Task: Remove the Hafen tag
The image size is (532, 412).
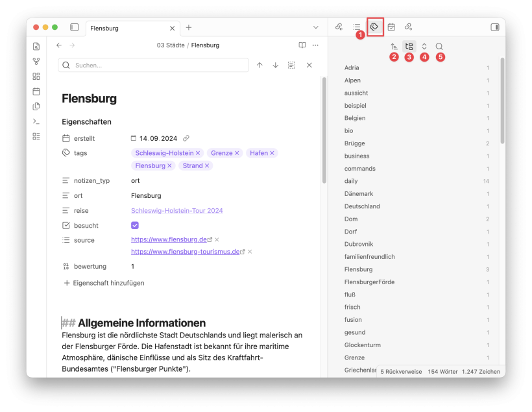Action: coord(272,153)
